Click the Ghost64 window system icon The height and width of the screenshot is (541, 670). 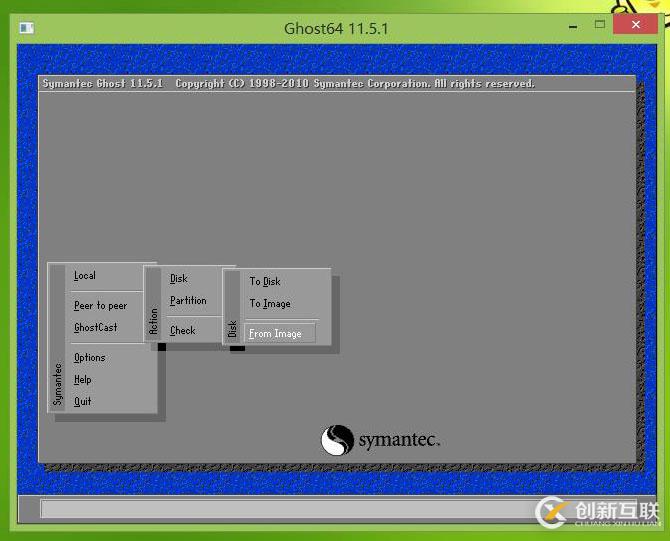coord(26,28)
